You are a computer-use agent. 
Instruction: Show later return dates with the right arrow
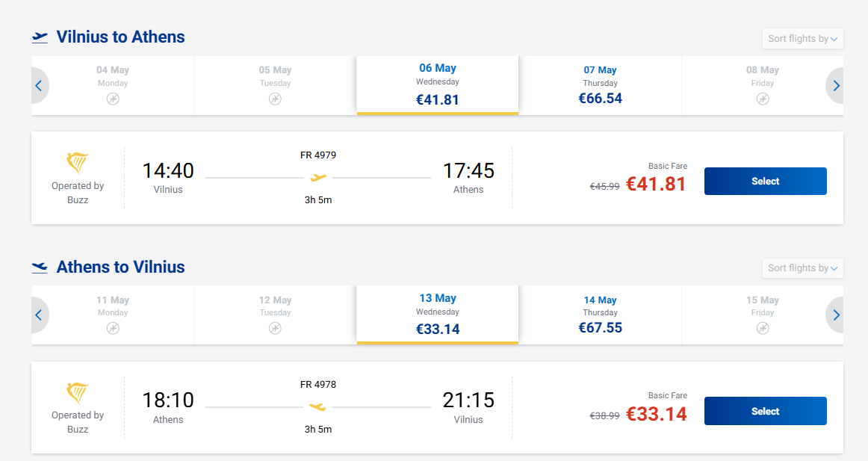click(836, 315)
